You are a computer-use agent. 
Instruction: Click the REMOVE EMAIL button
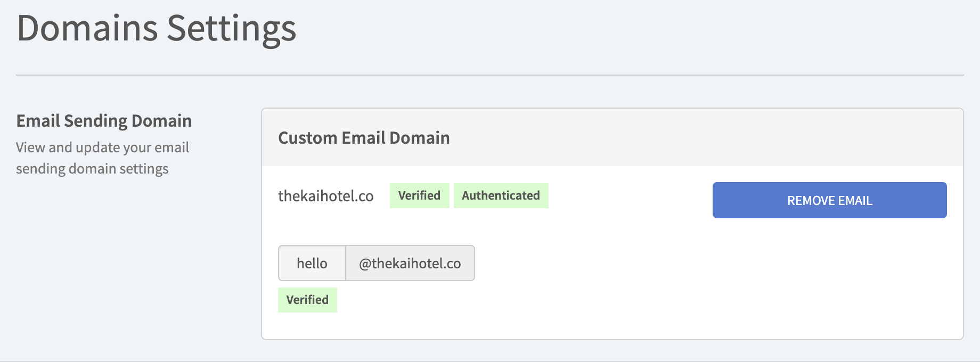click(829, 200)
